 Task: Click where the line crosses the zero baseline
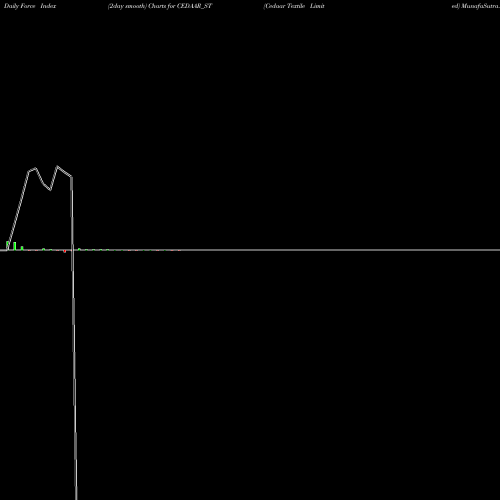point(72,250)
